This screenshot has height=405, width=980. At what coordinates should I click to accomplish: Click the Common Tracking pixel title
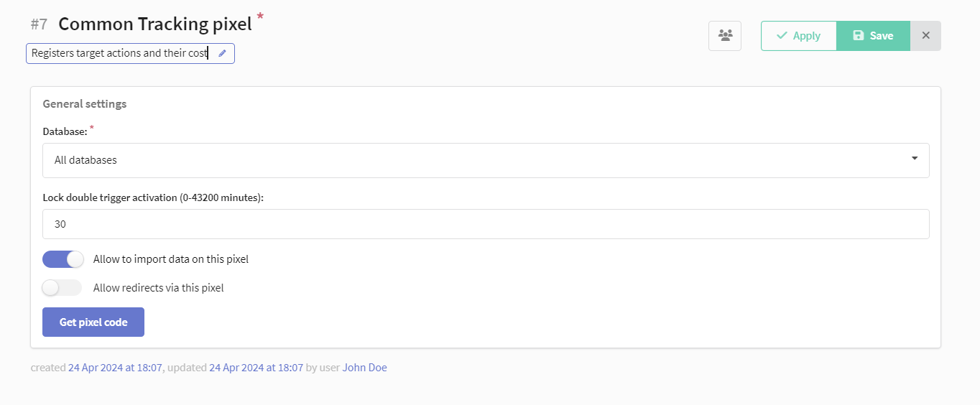[154, 24]
